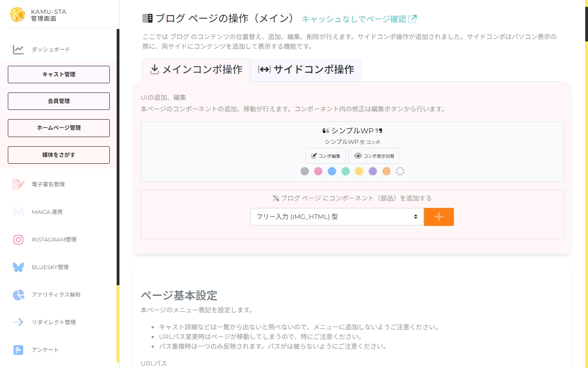Toggle visibility with コンポ表示切替 eye button

coord(374,155)
